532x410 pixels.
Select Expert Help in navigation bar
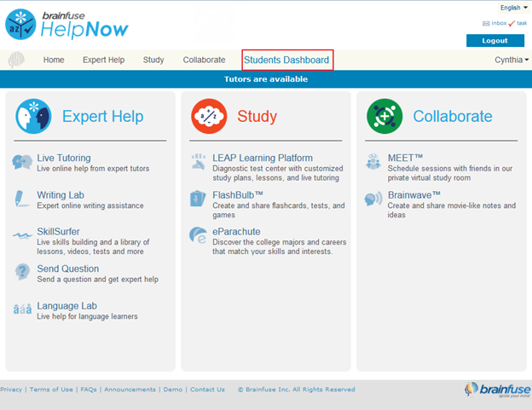pyautogui.click(x=103, y=61)
